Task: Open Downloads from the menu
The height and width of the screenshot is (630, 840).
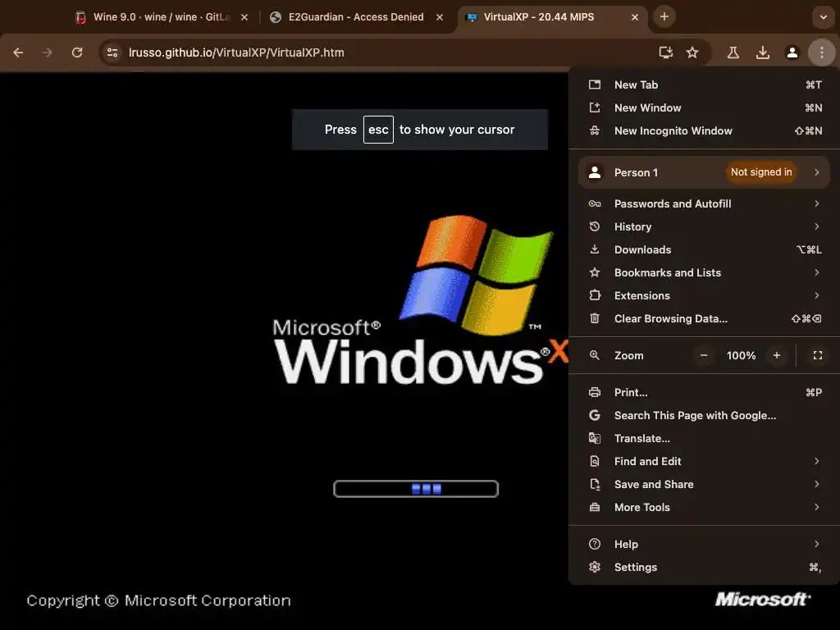Action: tap(705, 249)
